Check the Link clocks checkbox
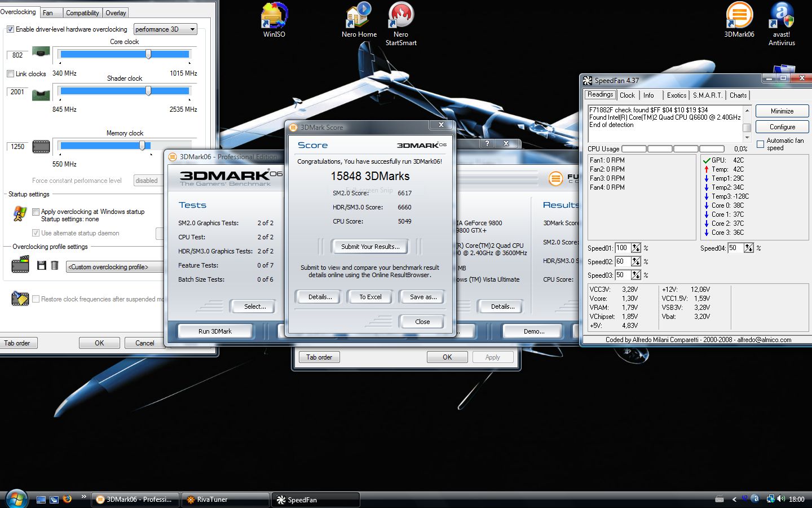 pyautogui.click(x=10, y=74)
